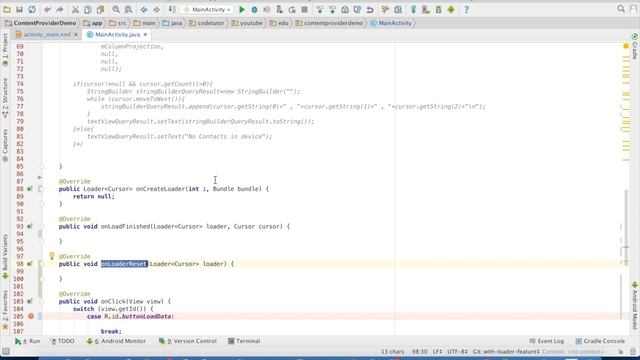Viewport: 640px width, 360px height.
Task: Select ContentProviderDemo breadcrumb
Action: tap(40, 23)
